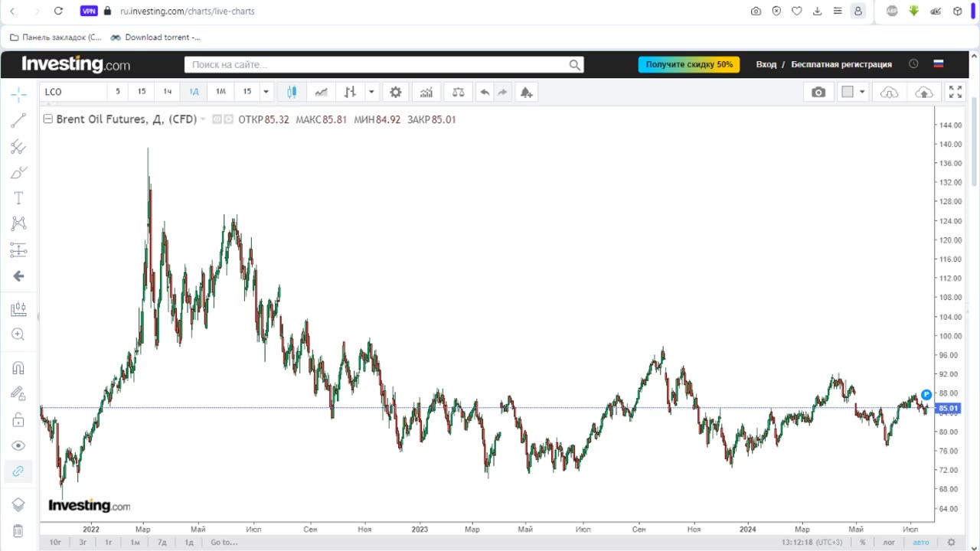Open the ruler measure tool

click(x=18, y=309)
